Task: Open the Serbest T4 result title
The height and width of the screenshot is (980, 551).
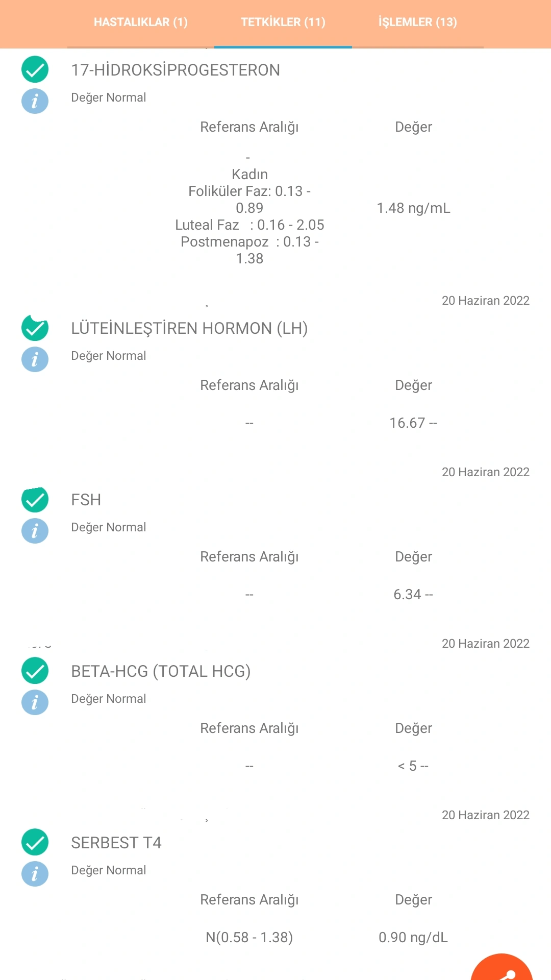Action: 116,843
